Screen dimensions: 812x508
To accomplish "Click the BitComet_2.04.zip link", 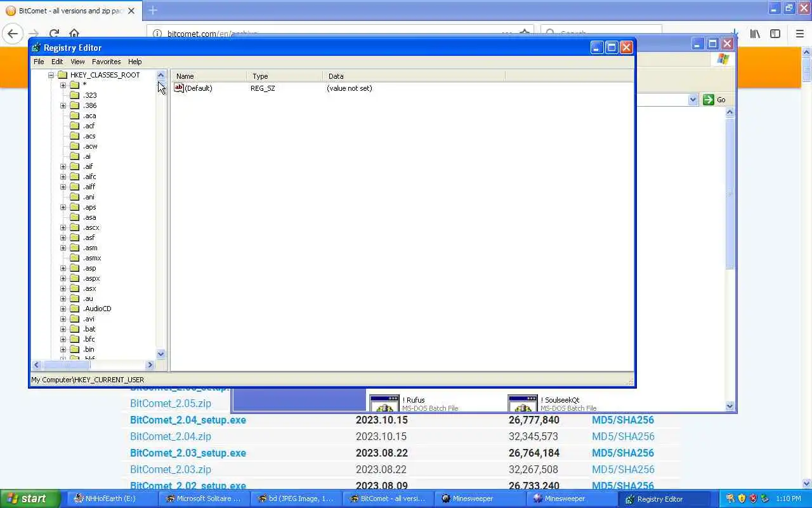I will (171, 436).
